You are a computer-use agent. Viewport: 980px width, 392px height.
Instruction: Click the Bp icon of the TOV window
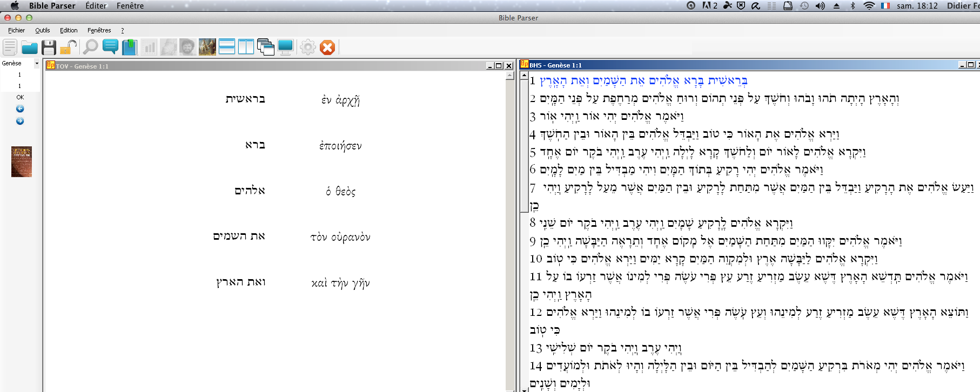point(50,65)
